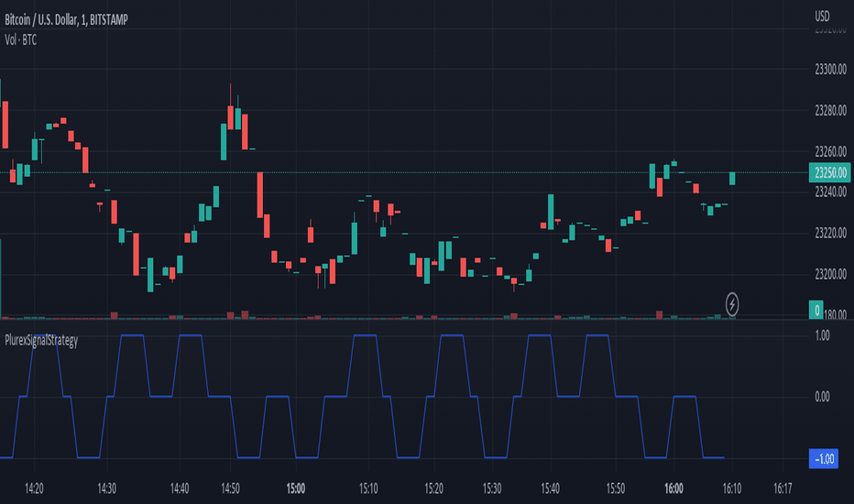Click the 16:10 time axis label
This screenshot has height=504, width=854.
point(731,488)
